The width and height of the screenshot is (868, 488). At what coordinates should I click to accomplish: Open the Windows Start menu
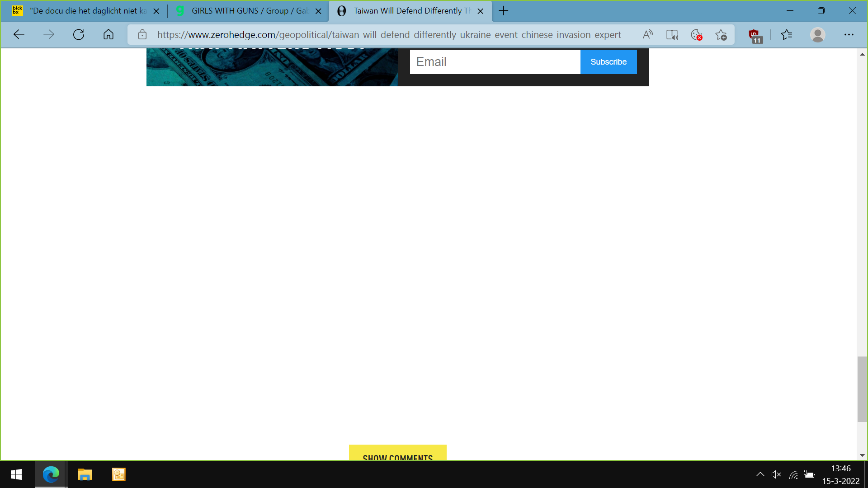tap(16, 474)
